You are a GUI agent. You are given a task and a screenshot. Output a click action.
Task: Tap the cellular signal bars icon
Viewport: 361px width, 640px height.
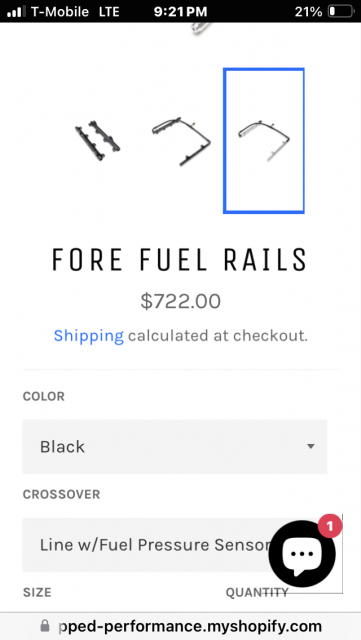pyautogui.click(x=16, y=11)
